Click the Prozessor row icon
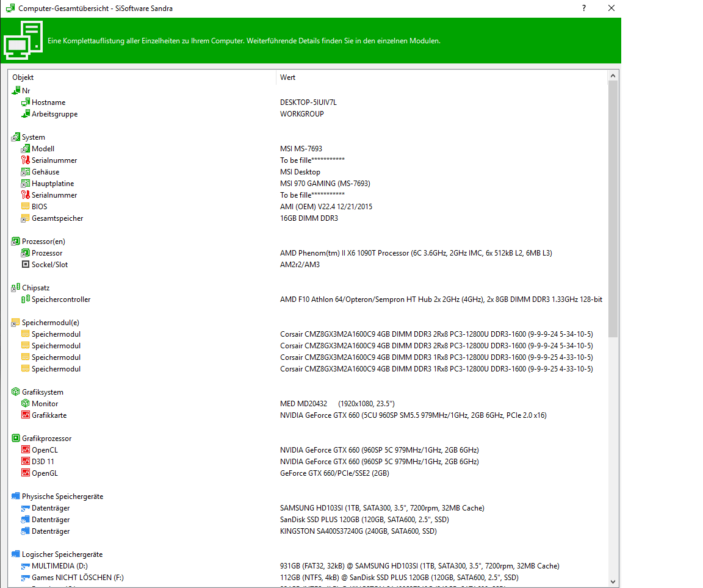703x588 pixels. click(x=26, y=253)
